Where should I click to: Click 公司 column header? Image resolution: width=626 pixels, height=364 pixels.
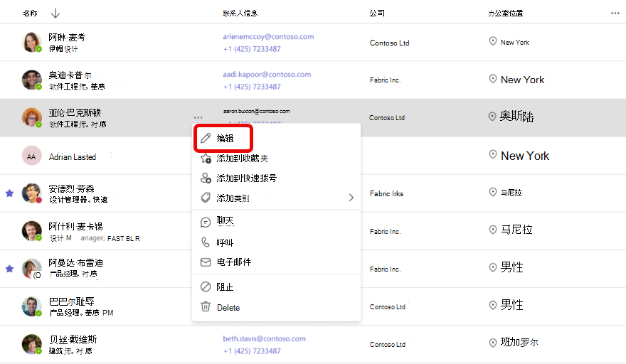[377, 14]
